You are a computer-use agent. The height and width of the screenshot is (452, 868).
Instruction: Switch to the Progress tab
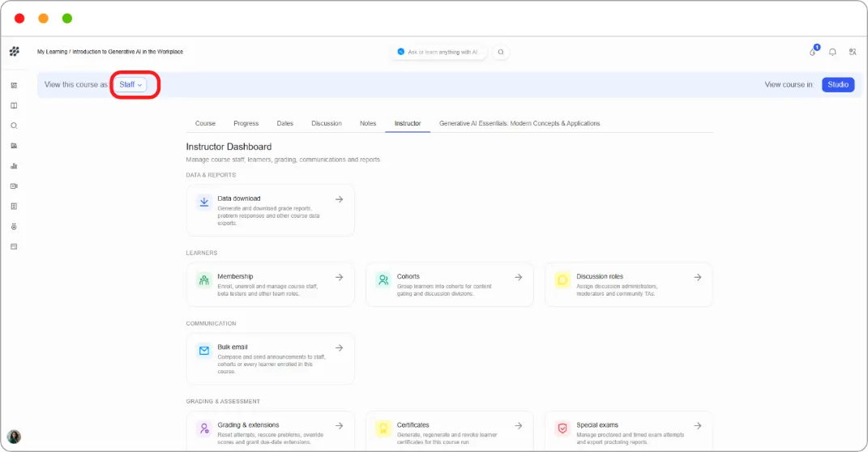(246, 123)
